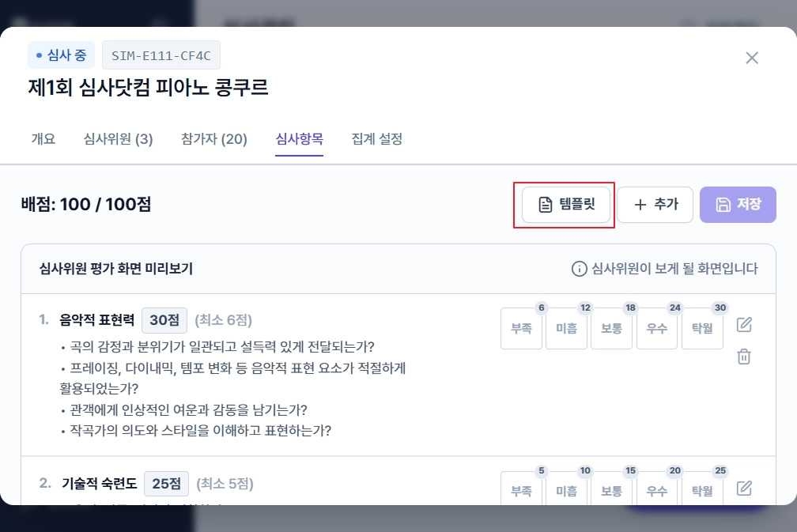Select 보통 (18점) for 음악적 표현력
Viewport: 797px width, 532px height.
coord(611,327)
